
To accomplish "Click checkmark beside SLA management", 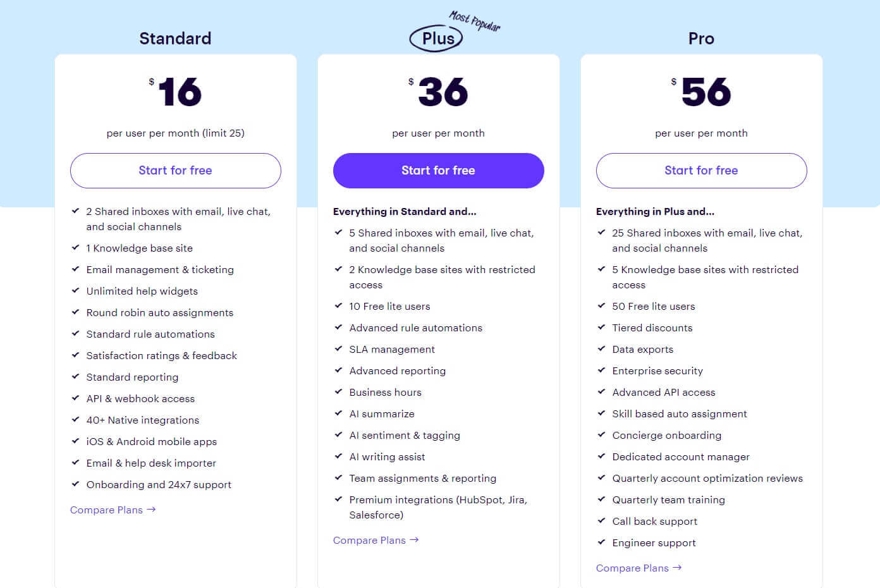I will point(338,349).
